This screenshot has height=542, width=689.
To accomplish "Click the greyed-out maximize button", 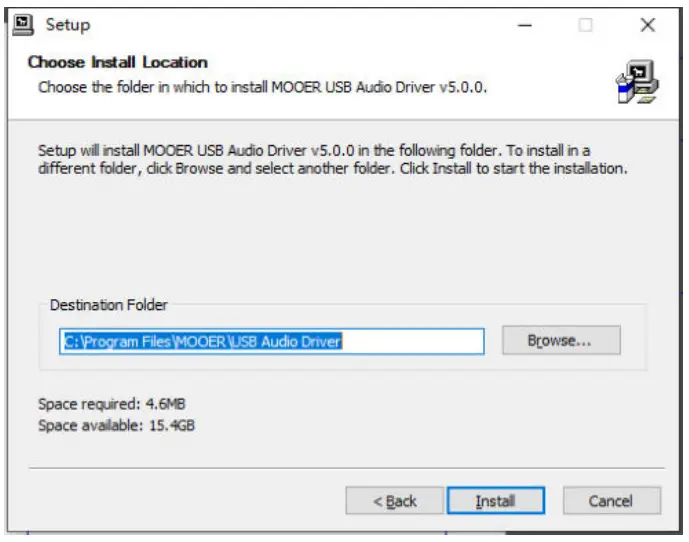I will pos(585,25).
